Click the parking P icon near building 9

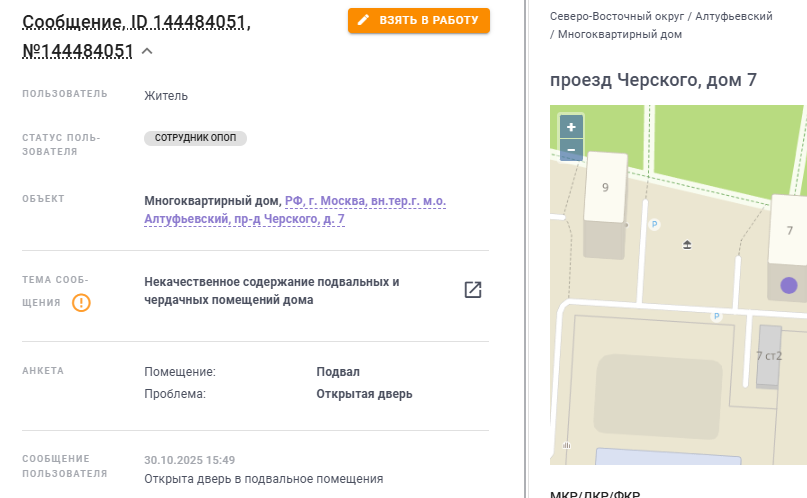click(654, 224)
